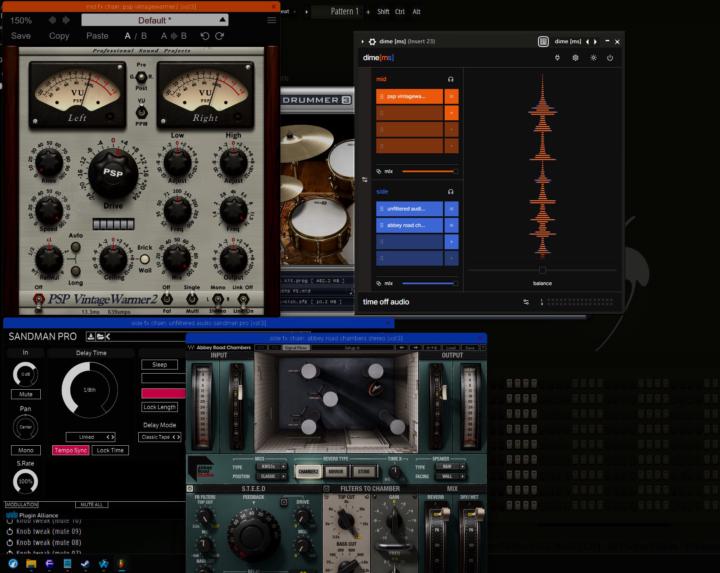Click the undo arrow in PSP VintageWarmer
This screenshot has height=573, width=720.
pos(205,36)
